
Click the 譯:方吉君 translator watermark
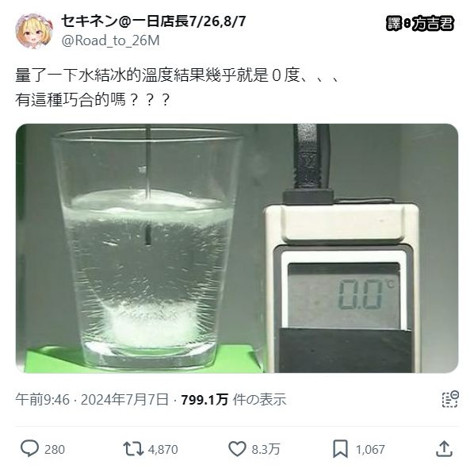420,23
